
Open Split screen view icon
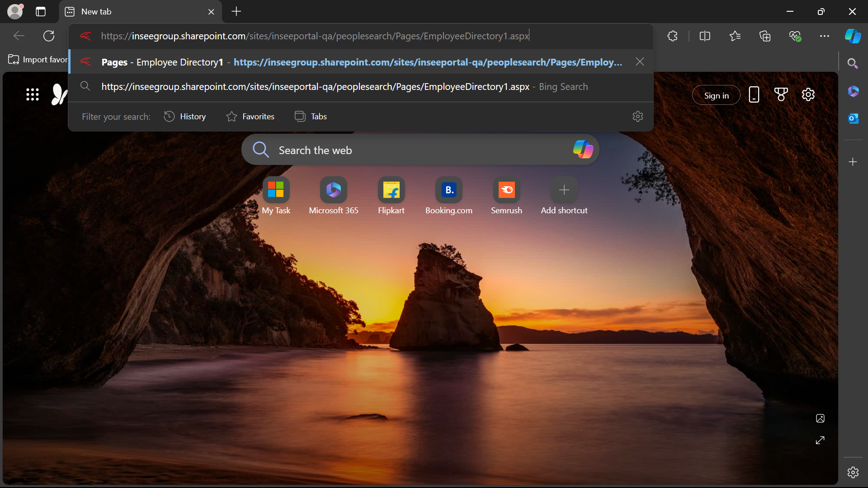[705, 36]
